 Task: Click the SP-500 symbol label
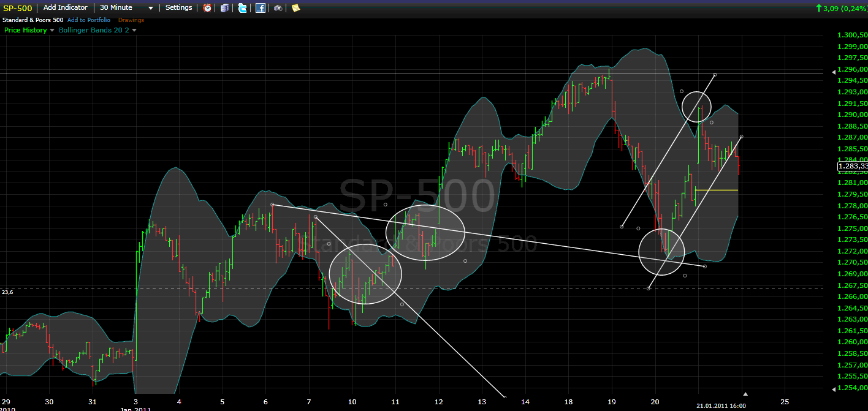point(17,8)
